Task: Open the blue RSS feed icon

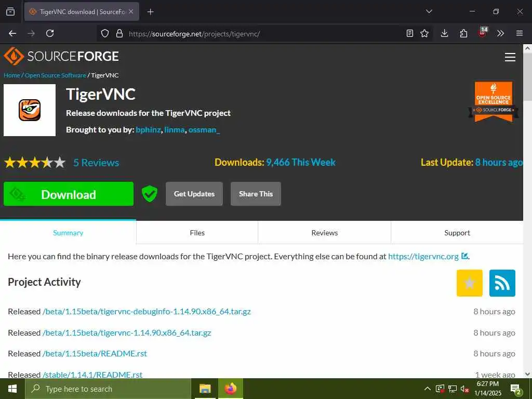Action: (502, 283)
